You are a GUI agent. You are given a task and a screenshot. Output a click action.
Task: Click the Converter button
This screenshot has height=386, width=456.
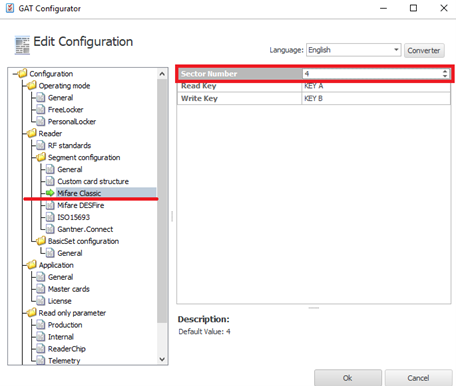pyautogui.click(x=424, y=51)
